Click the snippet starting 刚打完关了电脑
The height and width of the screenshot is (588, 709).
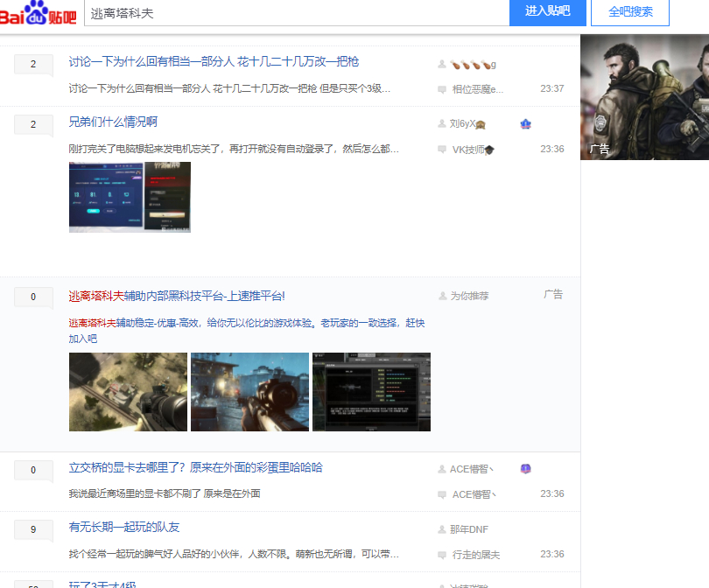click(234, 149)
